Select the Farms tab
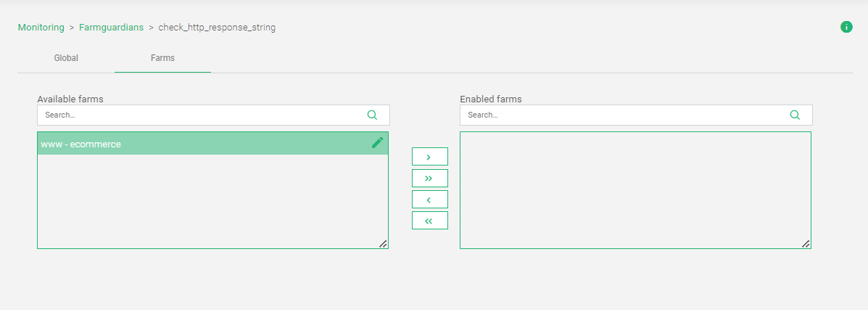This screenshot has width=868, height=310. [x=162, y=57]
